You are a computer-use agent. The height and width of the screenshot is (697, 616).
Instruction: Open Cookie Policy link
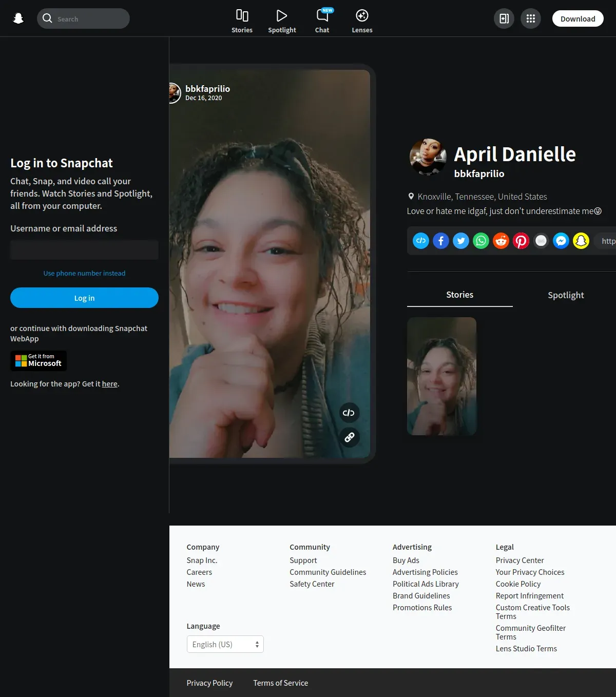518,584
